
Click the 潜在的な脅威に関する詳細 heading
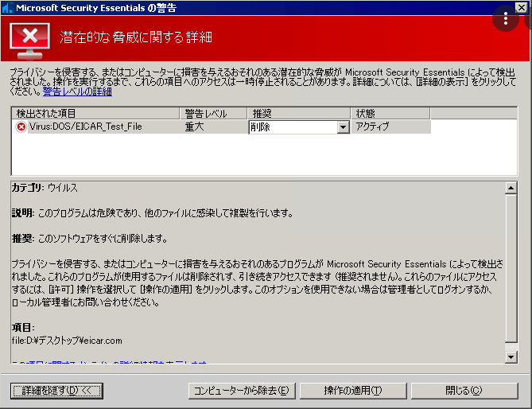coord(136,37)
